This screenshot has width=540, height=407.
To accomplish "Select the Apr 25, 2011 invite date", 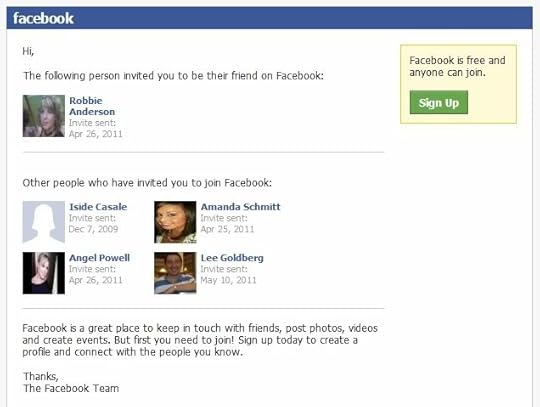I will click(x=227, y=229).
